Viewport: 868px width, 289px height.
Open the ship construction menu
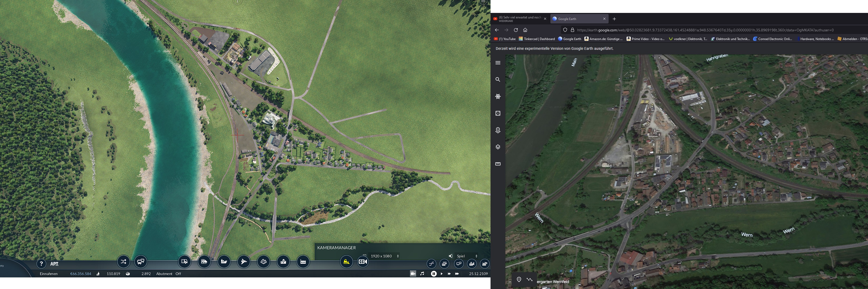pos(224,262)
